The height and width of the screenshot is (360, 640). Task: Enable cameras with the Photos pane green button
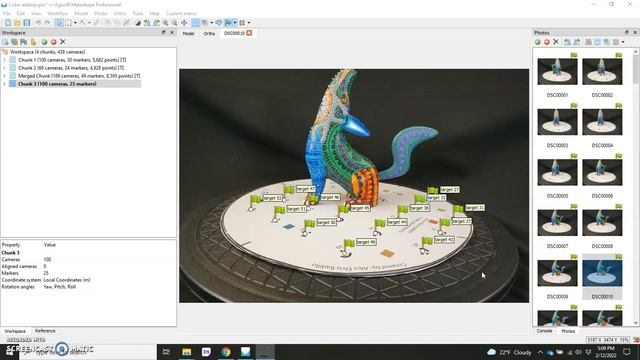pyautogui.click(x=538, y=42)
